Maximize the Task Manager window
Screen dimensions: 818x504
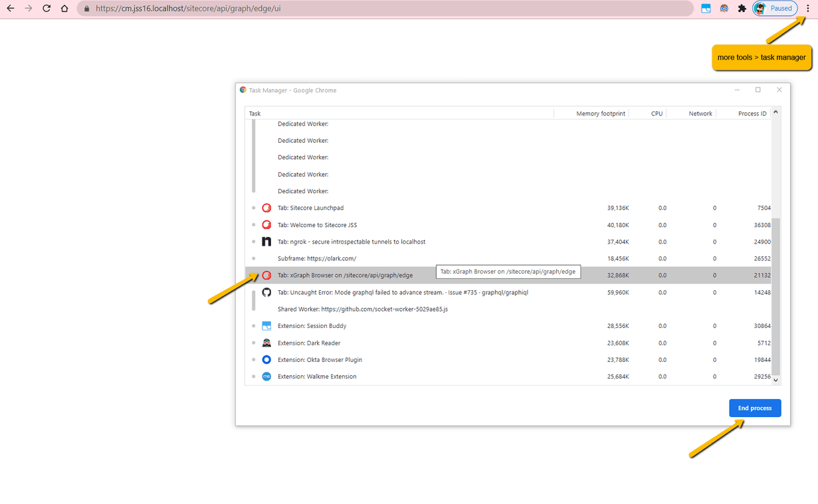(x=758, y=90)
